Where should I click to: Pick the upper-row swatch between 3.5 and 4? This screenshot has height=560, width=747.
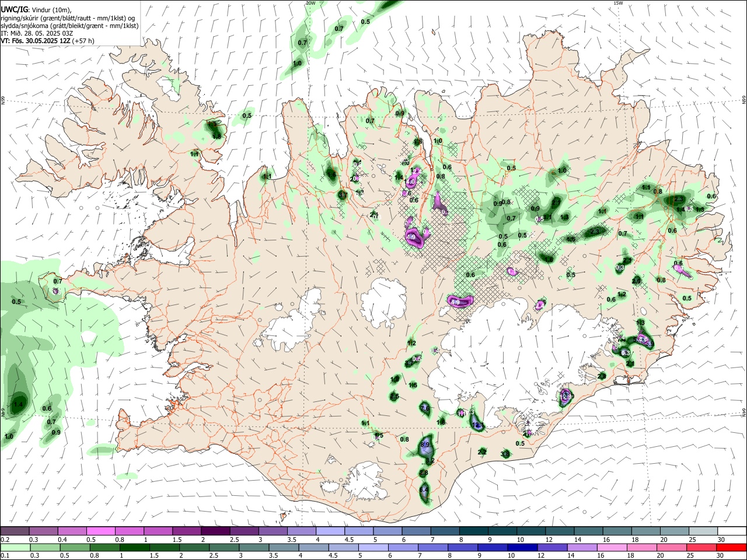[301, 531]
